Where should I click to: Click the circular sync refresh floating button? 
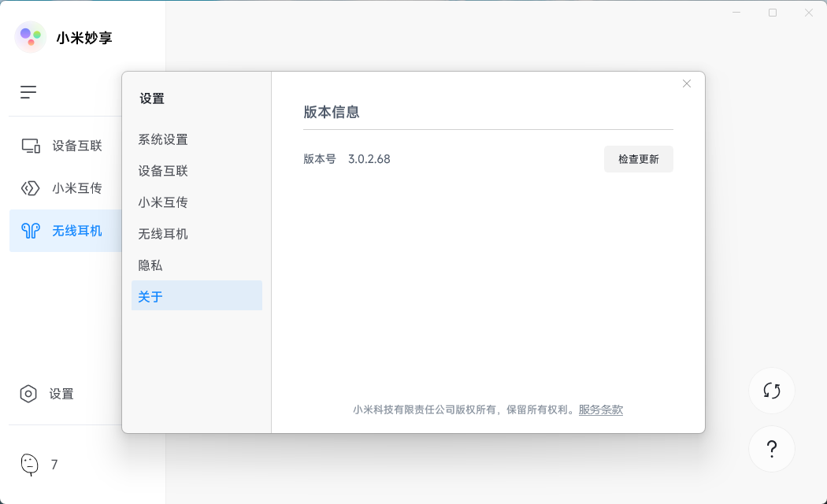[772, 391]
